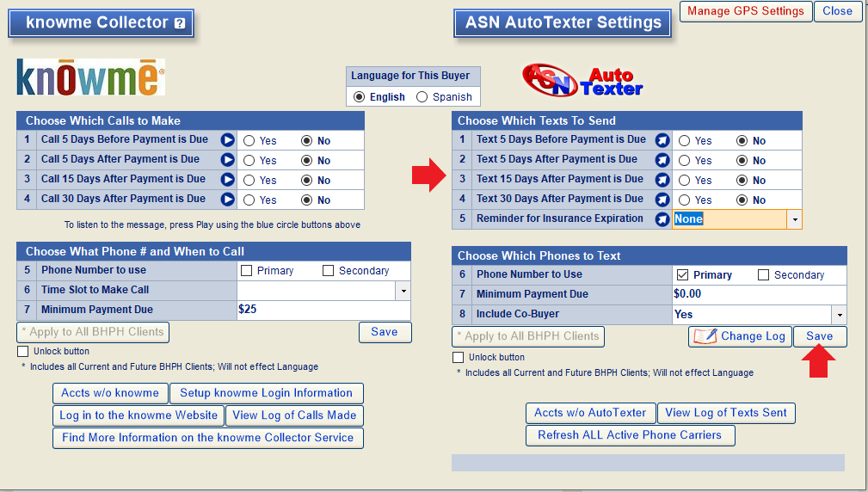Click Apply to All BHPH Clients in knowme section
Image resolution: width=868 pixels, height=492 pixels.
point(93,332)
